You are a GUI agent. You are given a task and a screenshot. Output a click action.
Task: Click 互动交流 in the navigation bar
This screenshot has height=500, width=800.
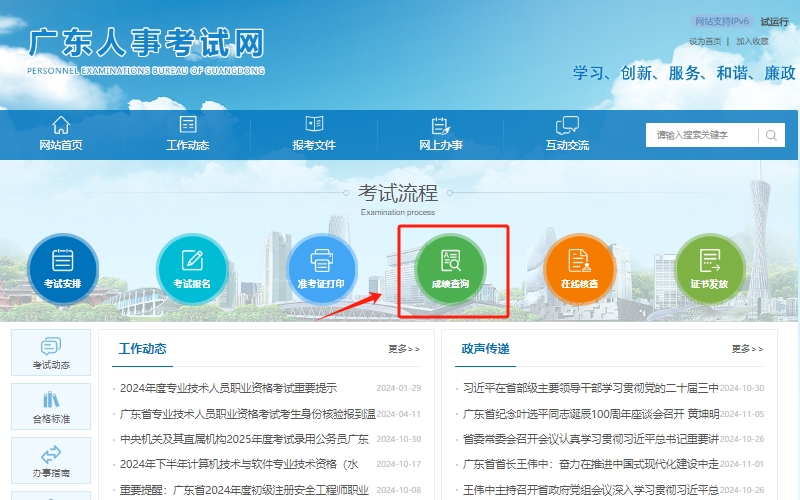[x=567, y=134]
